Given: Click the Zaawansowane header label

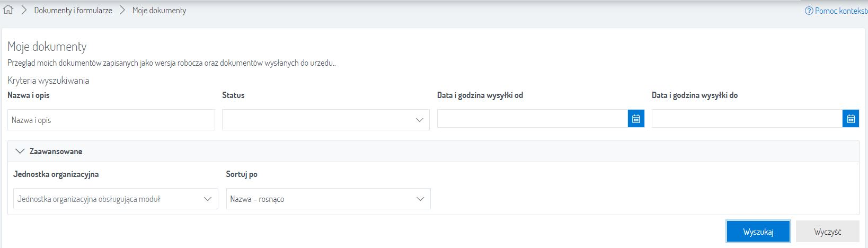Looking at the screenshot, I should (56, 152).
